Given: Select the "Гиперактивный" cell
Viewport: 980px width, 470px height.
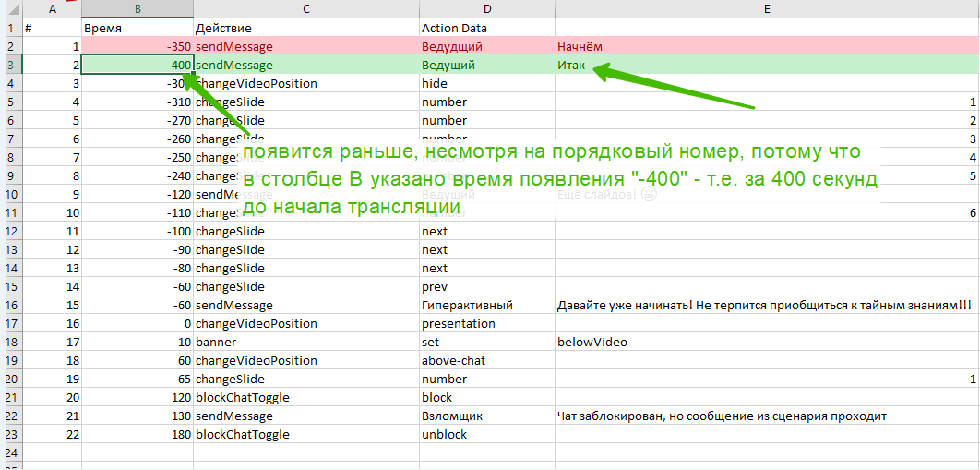Looking at the screenshot, I should click(485, 306).
